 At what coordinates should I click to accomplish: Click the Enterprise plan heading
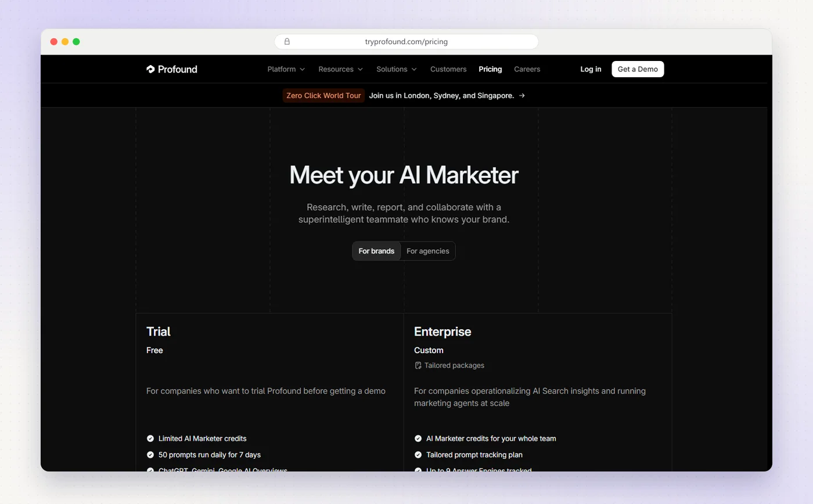(x=443, y=332)
